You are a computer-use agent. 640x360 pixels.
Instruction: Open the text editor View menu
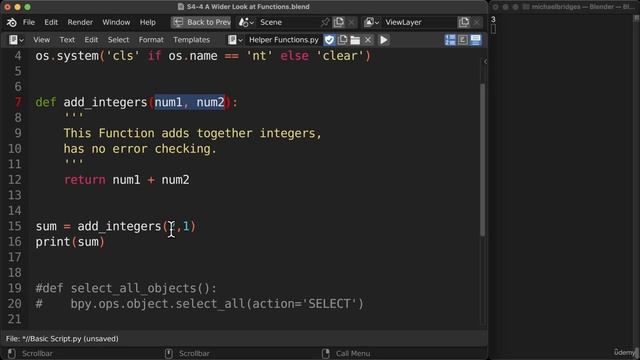41,40
